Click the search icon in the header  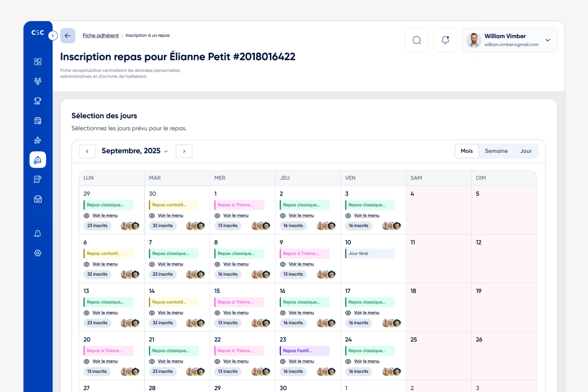(416, 40)
